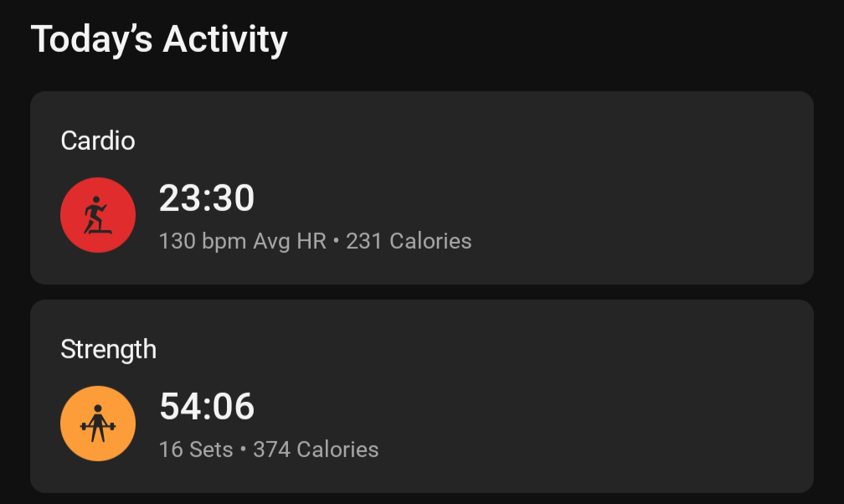Click the Avg HR label in the Cardio card
This screenshot has width=844, height=504.
coord(290,242)
